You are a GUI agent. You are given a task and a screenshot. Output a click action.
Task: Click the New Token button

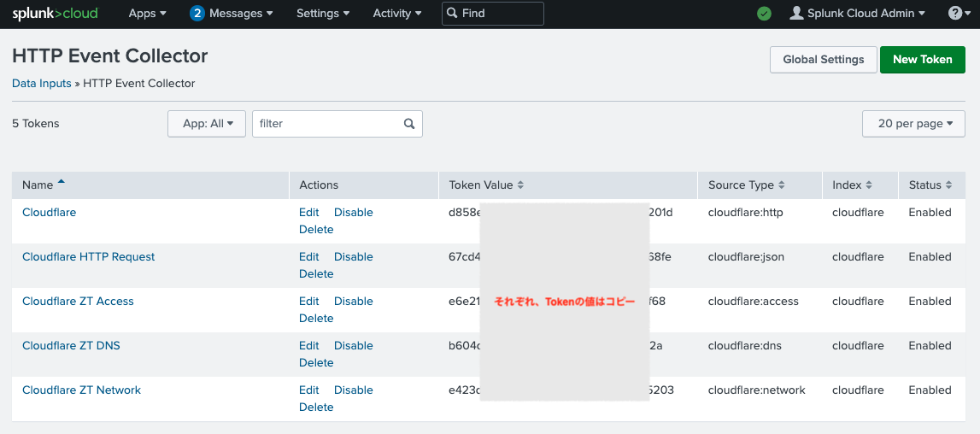coord(923,60)
